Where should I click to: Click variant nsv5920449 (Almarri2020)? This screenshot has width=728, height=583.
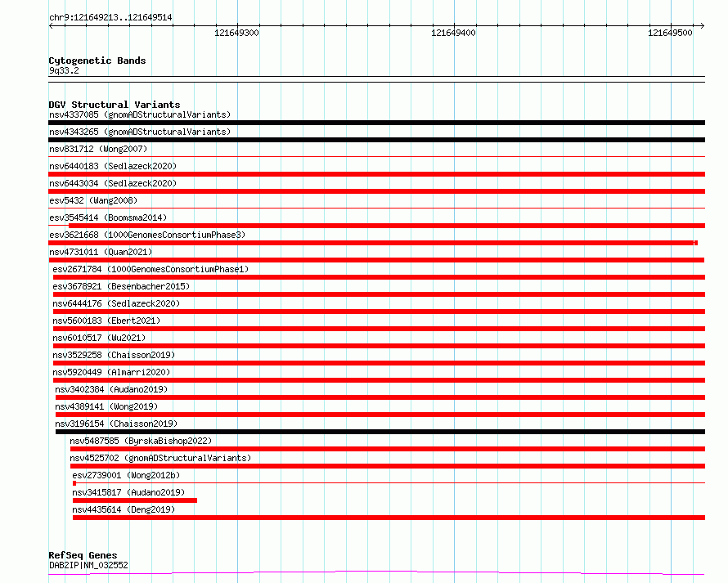(x=111, y=372)
